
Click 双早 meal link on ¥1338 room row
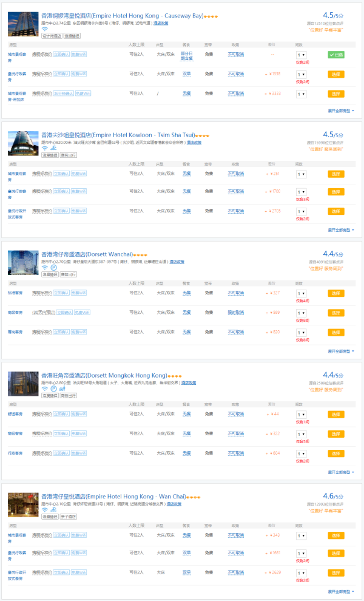(x=187, y=74)
